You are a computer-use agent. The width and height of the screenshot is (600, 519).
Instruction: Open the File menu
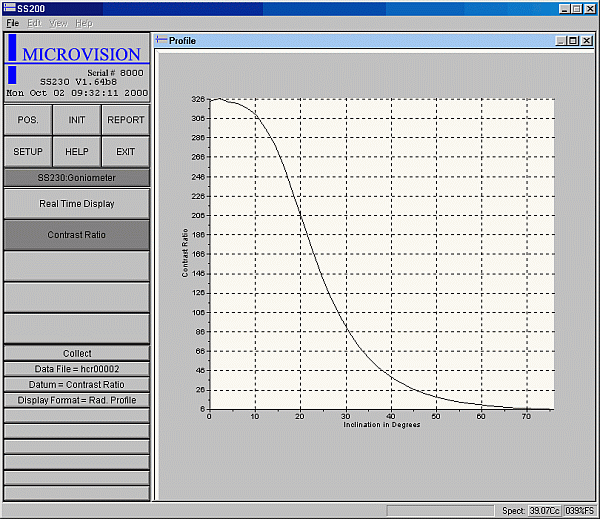click(x=13, y=22)
